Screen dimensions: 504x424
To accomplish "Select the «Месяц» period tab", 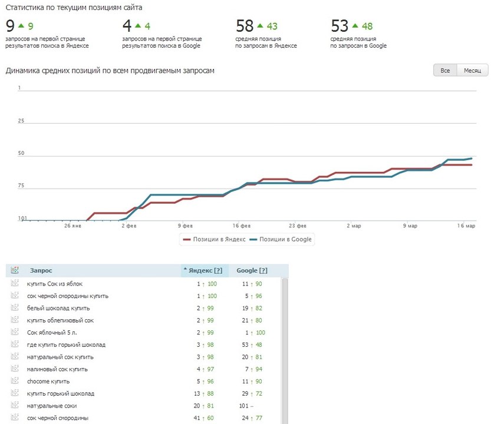I will click(x=472, y=71).
